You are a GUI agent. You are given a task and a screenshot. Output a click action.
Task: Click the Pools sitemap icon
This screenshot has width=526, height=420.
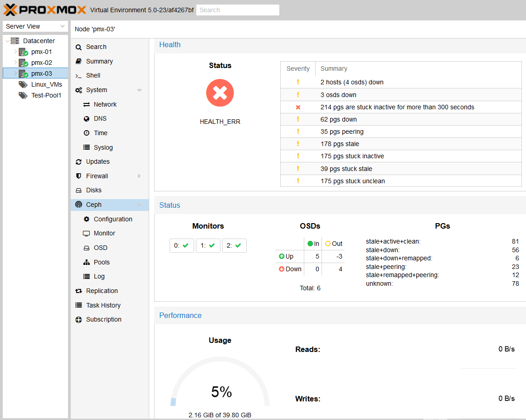point(87,262)
